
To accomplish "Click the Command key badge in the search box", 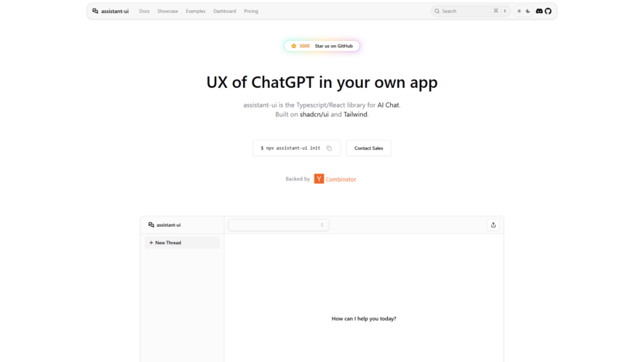I will [496, 11].
